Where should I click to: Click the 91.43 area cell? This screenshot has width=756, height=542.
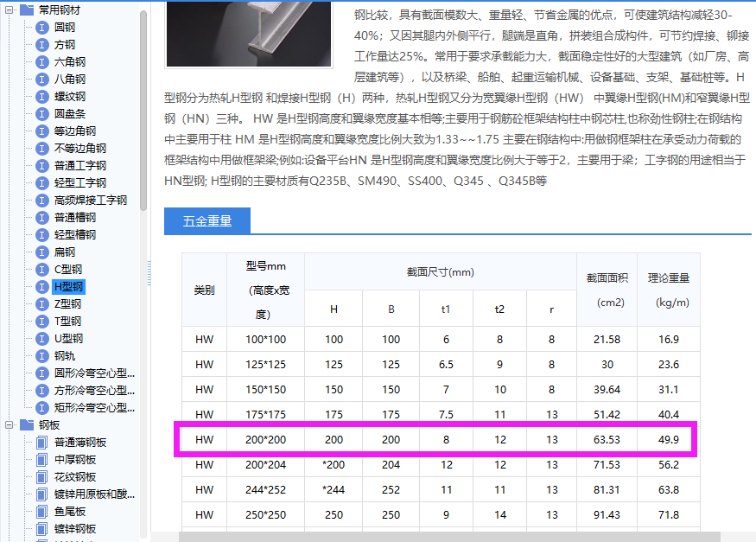(607, 515)
